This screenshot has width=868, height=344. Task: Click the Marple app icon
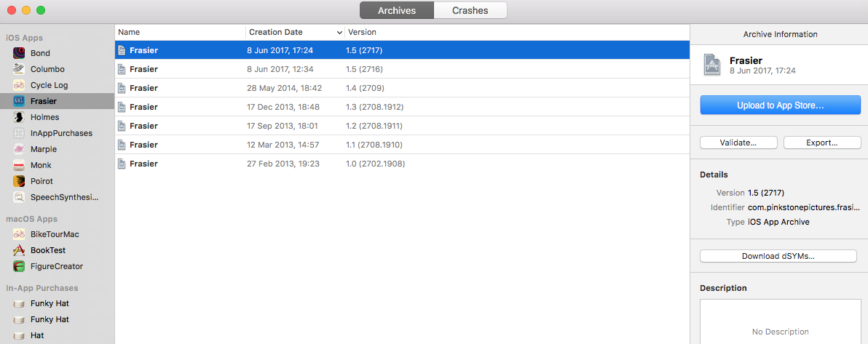coord(19,149)
